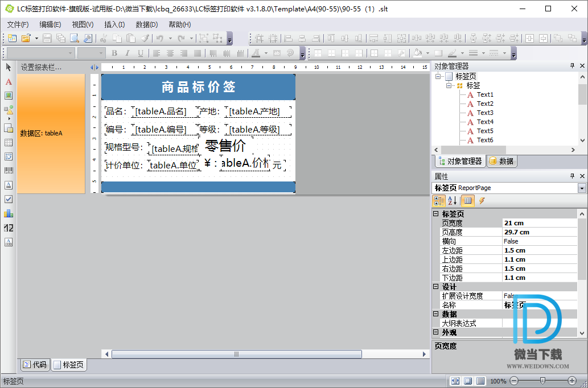Select the shapes tool
This screenshot has width=588, height=388.
coord(9,110)
